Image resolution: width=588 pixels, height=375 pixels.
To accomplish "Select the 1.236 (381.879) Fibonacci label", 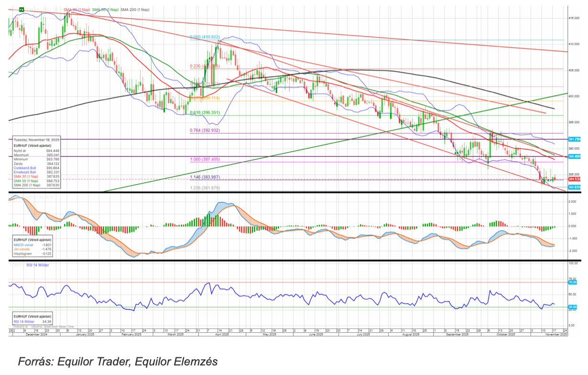I will tap(205, 187).
